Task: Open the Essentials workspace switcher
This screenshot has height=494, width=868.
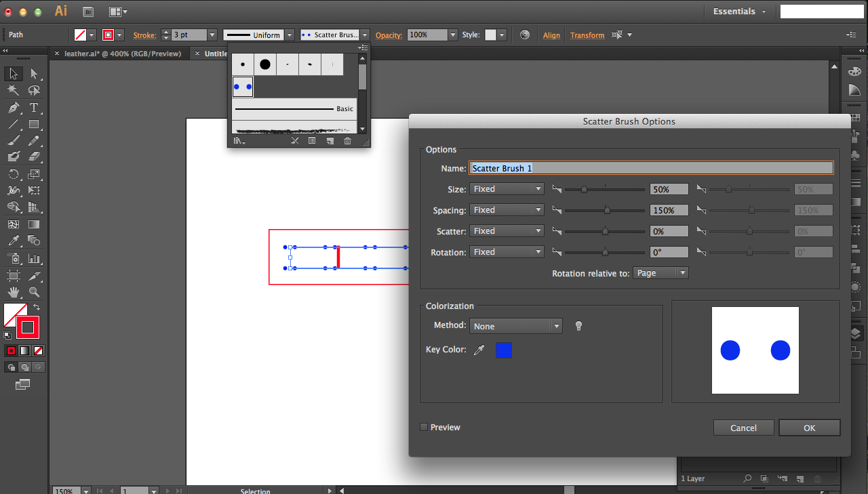Action: [739, 12]
